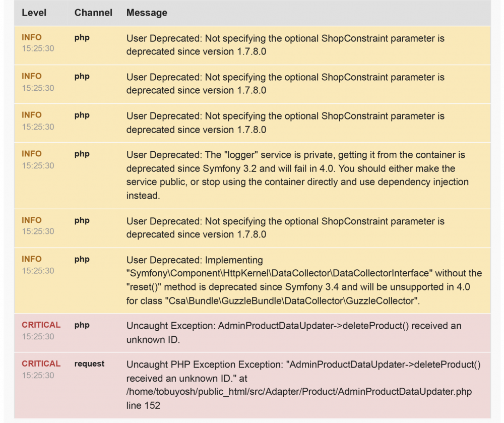Screen dimensions: 504x423
Task: Click the "Channel" column header
Action: (93, 13)
